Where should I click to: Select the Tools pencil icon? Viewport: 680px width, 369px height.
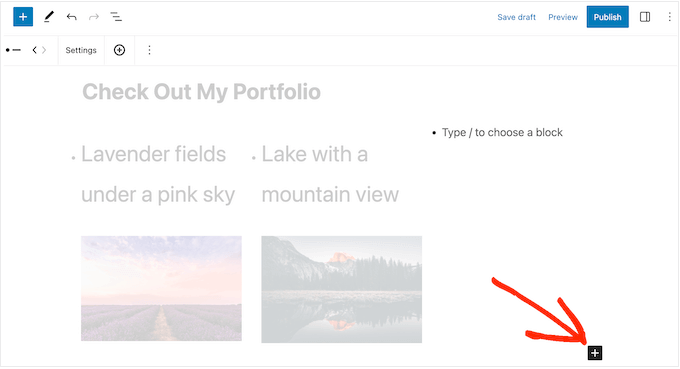tap(49, 17)
